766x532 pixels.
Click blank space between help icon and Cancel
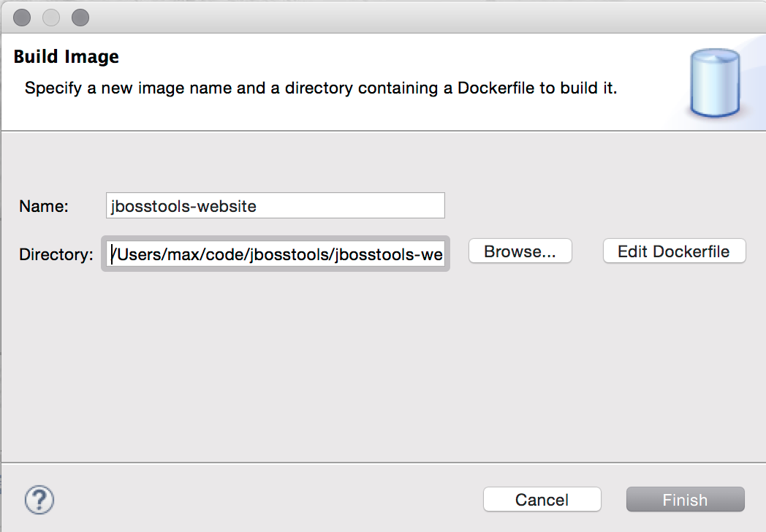tap(263, 500)
